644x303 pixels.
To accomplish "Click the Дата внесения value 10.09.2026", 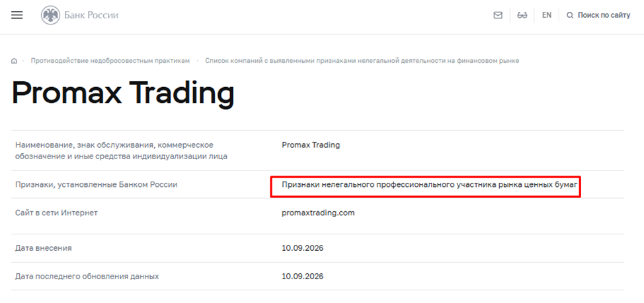I will click(303, 248).
